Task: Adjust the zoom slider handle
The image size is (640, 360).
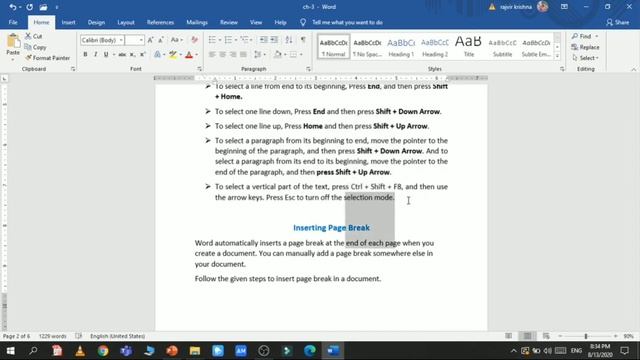Action: click(586, 336)
